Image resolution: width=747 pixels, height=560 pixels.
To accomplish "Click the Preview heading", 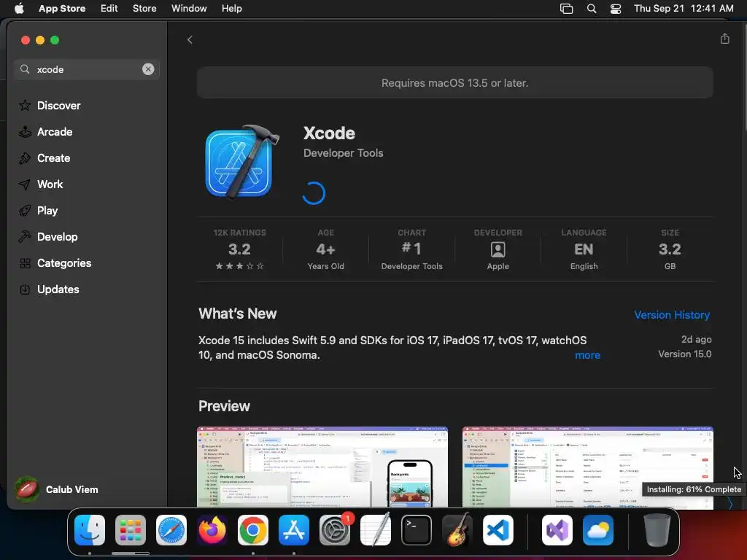I will tap(224, 406).
